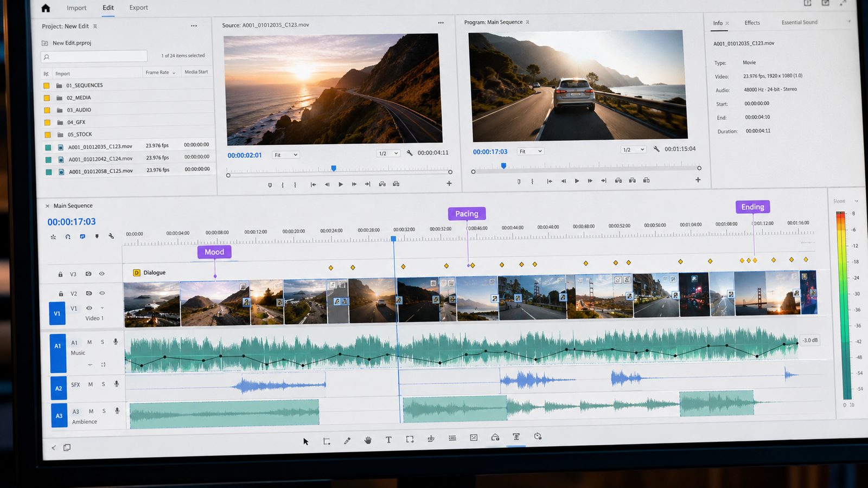
Task: Go to In point in Source monitor
Action: pyautogui.click(x=313, y=184)
